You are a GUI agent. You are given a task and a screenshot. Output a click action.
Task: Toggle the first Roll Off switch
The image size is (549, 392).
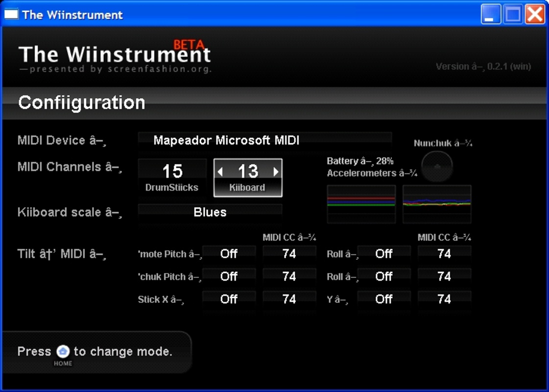point(384,254)
